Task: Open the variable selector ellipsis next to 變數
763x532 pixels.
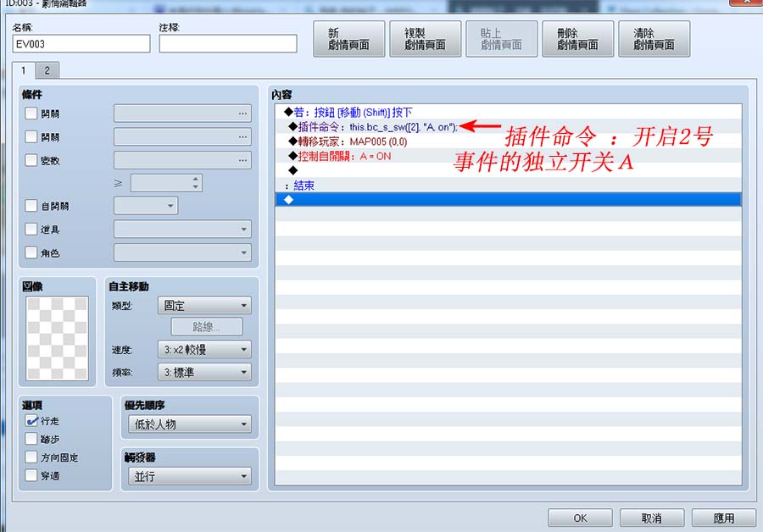Action: point(242,160)
